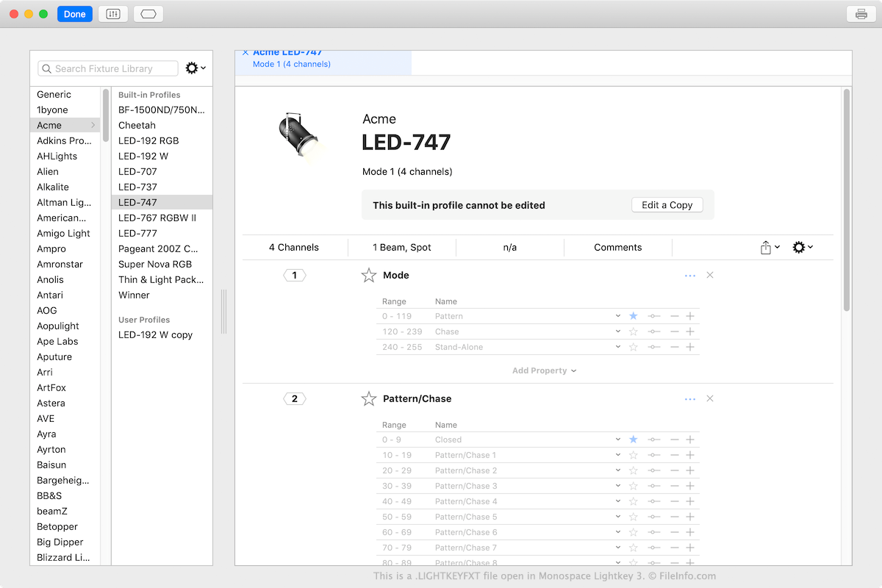Toggle default star for Chase range
The image size is (882, 588).
pyautogui.click(x=634, y=331)
